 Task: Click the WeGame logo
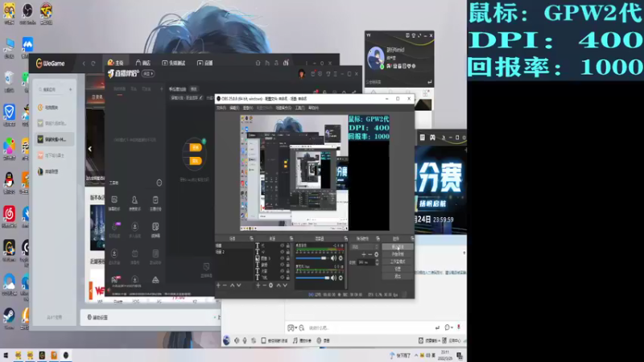pos(50,64)
